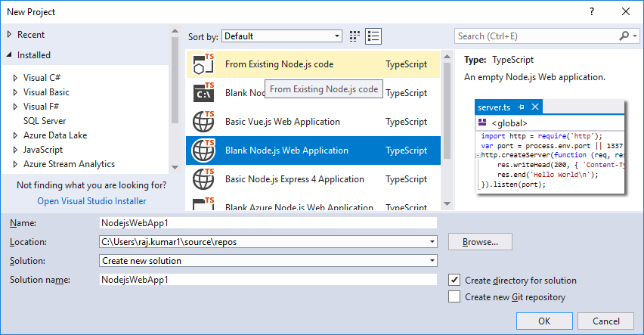Expand the Visual F# node
644x335 pixels.
(x=15, y=107)
